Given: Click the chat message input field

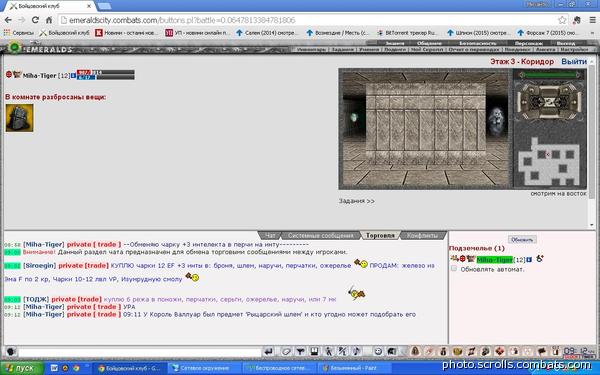Looking at the screenshot, I should [x=140, y=352].
